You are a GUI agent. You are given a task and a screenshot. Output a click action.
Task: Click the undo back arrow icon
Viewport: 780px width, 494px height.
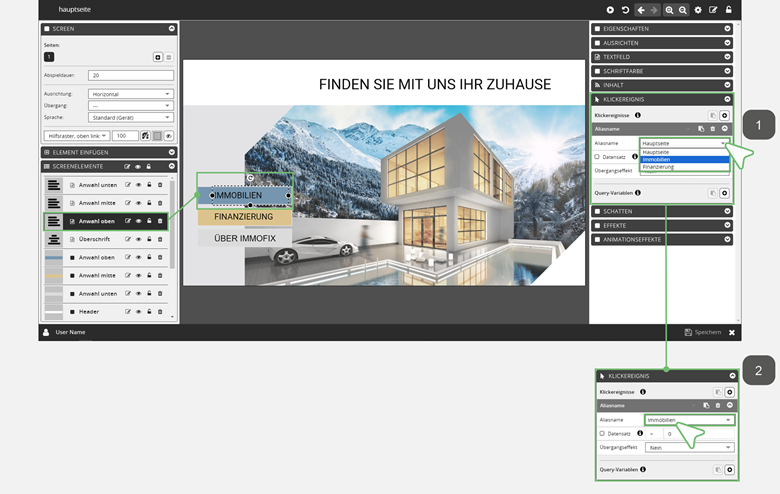640,9
